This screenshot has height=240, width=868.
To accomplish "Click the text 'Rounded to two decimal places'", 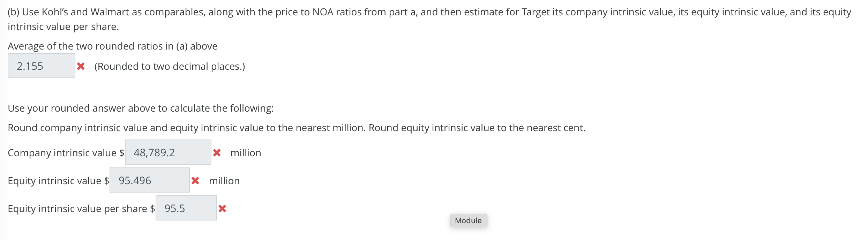I will point(170,66).
